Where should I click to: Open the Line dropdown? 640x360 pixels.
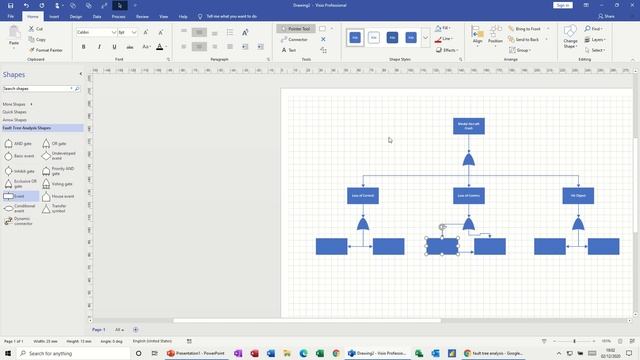pos(443,39)
